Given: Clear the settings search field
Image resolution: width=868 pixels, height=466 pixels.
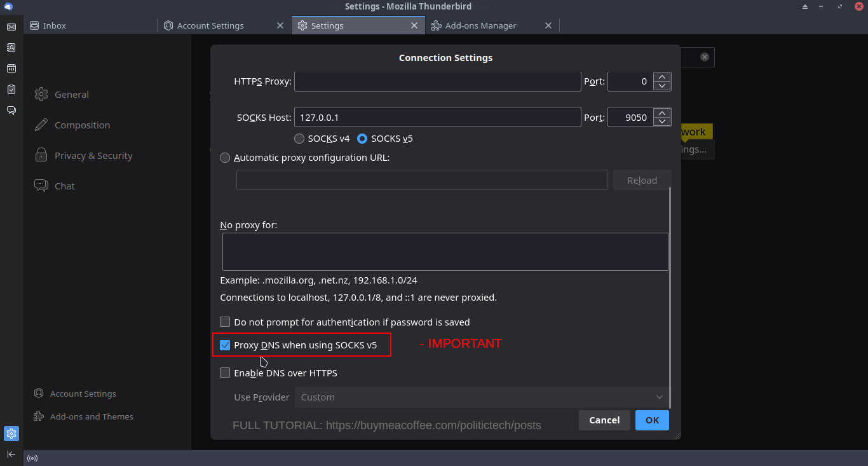Looking at the screenshot, I should [705, 57].
